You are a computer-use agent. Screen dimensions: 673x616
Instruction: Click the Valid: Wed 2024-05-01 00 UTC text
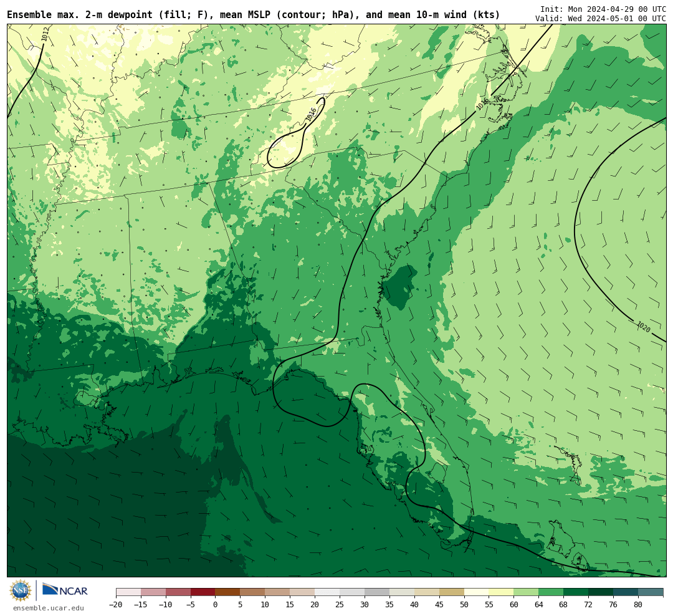pos(601,19)
